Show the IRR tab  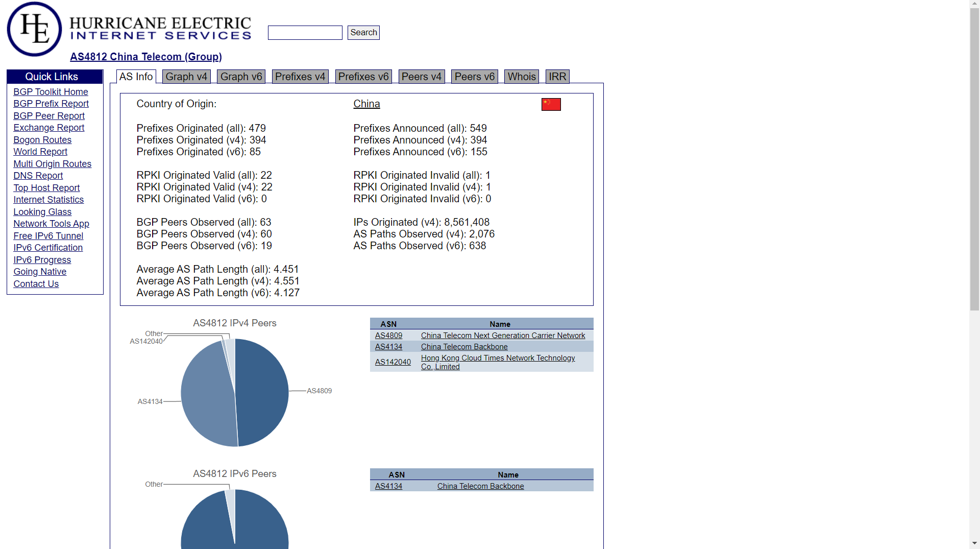(x=557, y=77)
